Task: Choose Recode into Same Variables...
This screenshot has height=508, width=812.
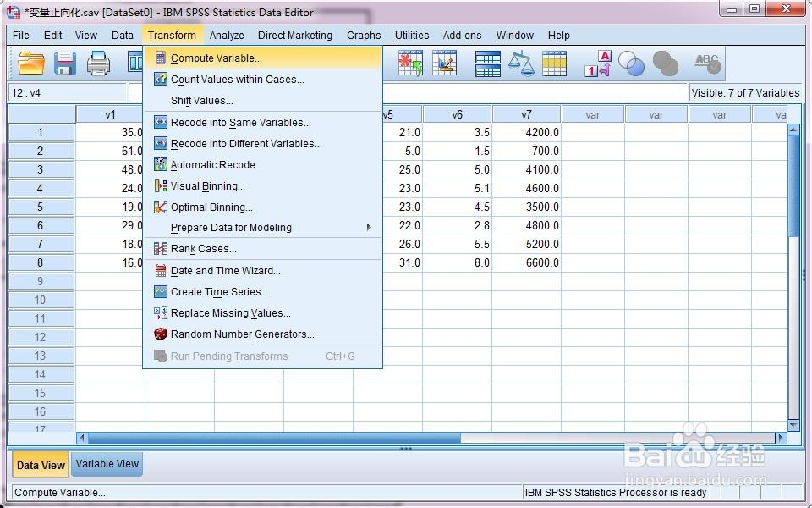Action: click(262, 122)
